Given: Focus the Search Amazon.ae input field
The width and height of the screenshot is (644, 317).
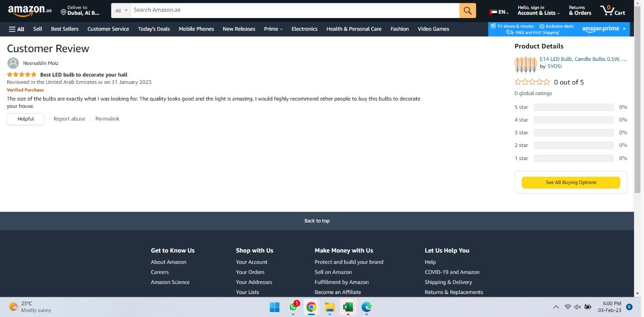Looking at the screenshot, I should click(x=295, y=10).
